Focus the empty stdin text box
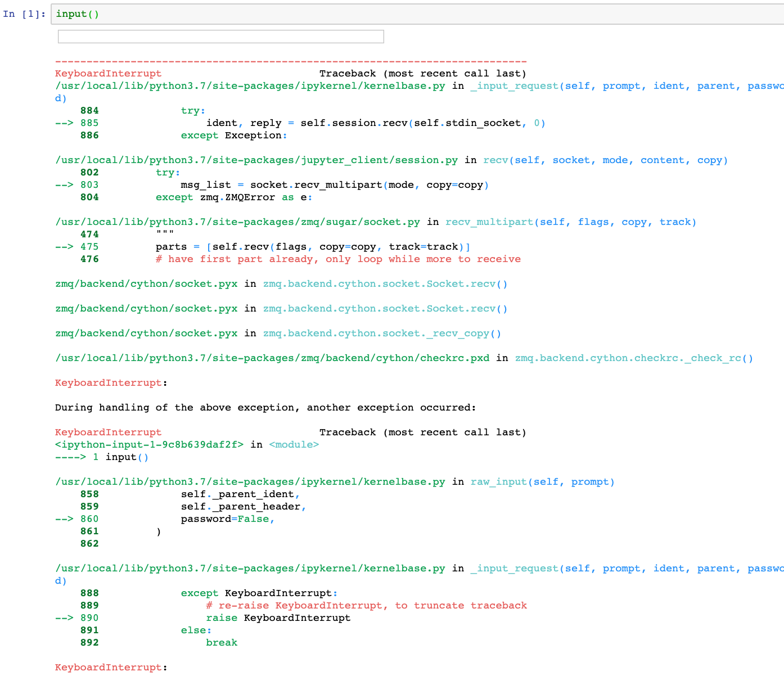The height and width of the screenshot is (685, 784). (x=220, y=37)
